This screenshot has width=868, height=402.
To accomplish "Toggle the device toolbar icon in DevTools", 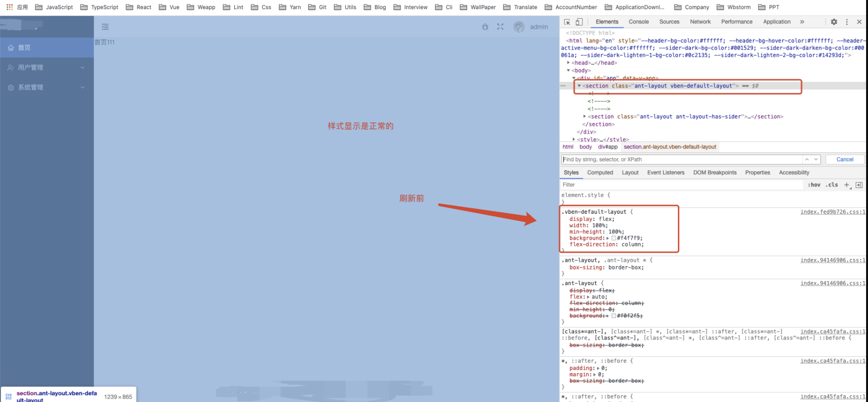I will click(x=579, y=22).
